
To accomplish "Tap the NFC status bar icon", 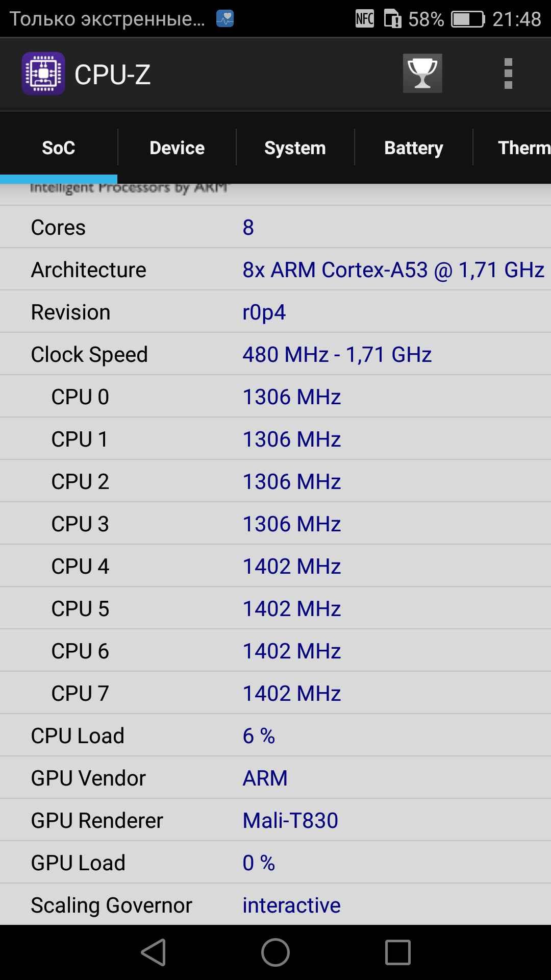I will click(x=365, y=19).
